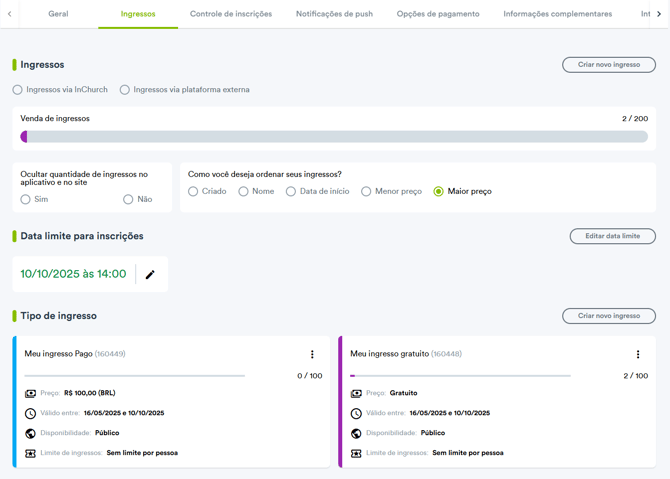Click the price money icon on the Pago ticket
The height and width of the screenshot is (479, 670).
click(30, 393)
